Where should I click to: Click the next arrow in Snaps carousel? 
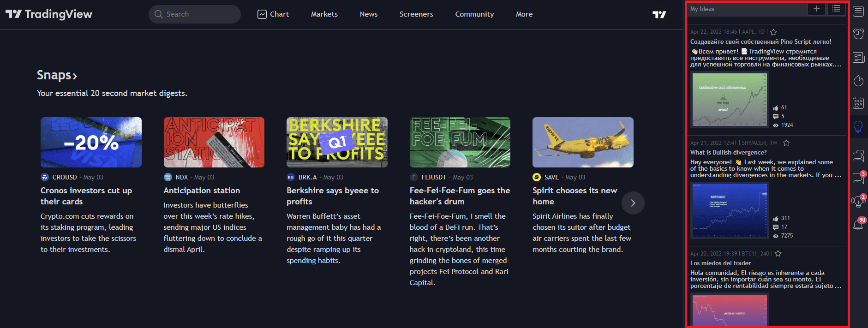point(633,203)
